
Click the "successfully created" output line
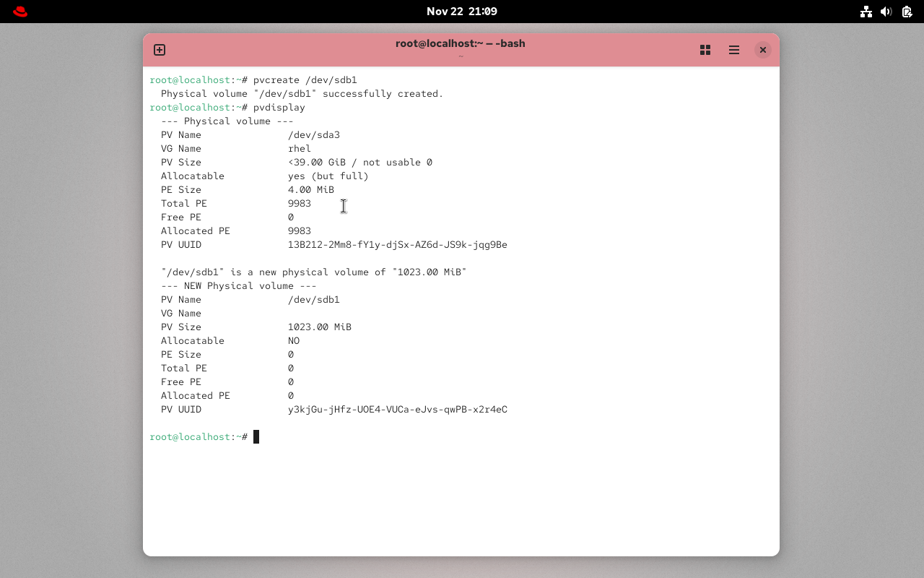pyautogui.click(x=302, y=94)
